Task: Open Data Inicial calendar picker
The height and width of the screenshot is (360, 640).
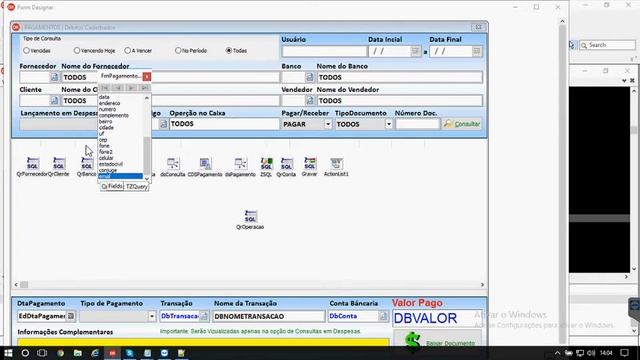Action: (416, 51)
